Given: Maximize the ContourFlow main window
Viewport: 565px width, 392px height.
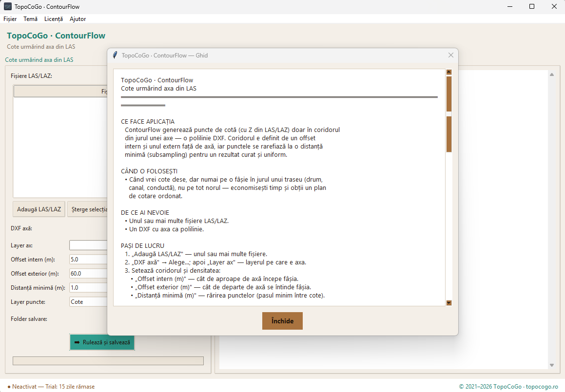Looking at the screenshot, I should [x=531, y=6].
